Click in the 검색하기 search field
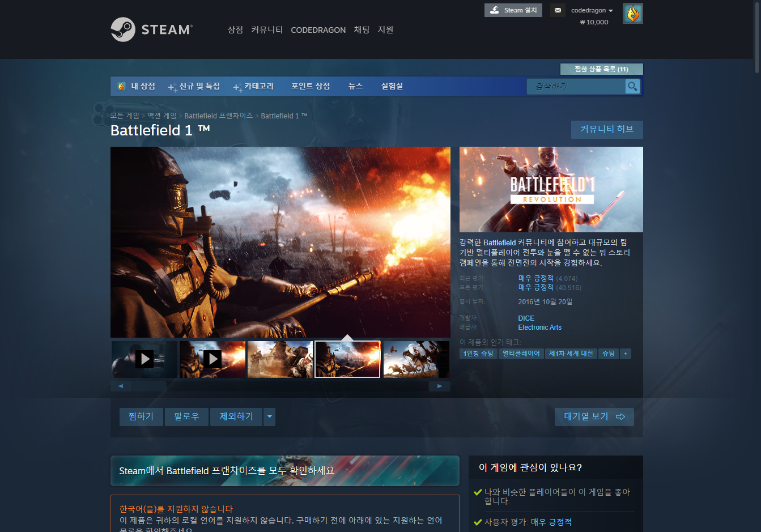This screenshot has width=761, height=532. click(576, 86)
